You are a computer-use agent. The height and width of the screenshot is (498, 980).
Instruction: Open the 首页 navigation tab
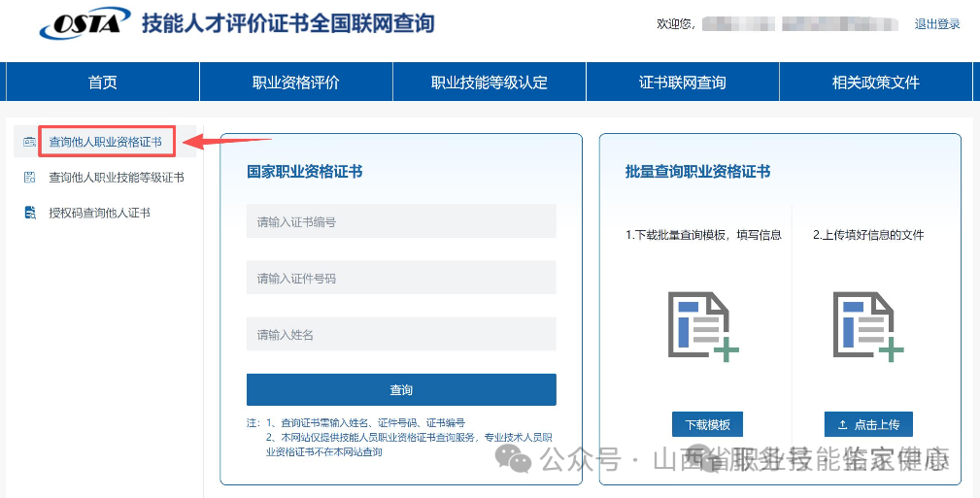pyautogui.click(x=102, y=83)
